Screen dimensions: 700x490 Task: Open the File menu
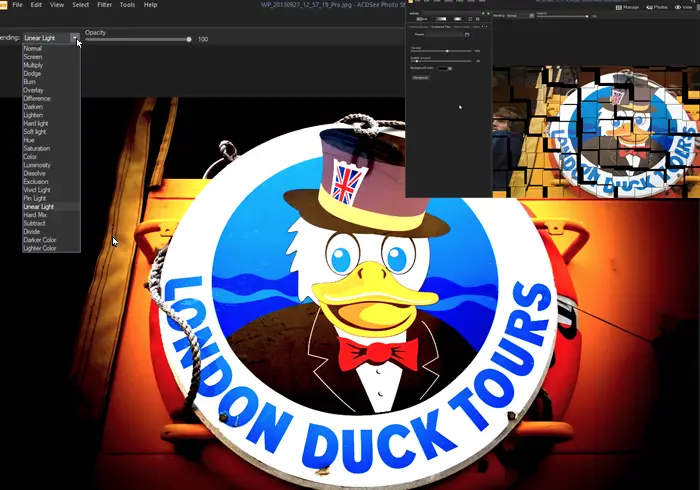point(17,5)
